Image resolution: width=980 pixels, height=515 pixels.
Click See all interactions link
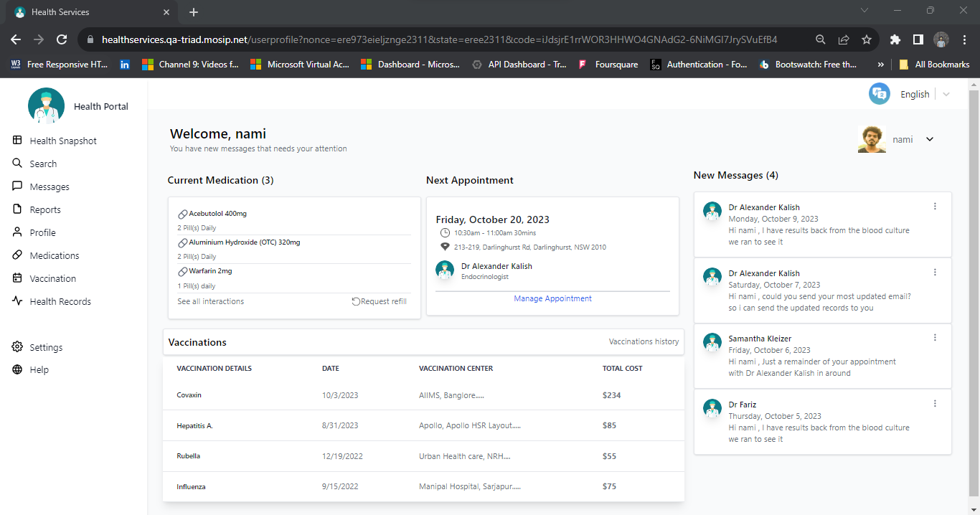coord(211,301)
